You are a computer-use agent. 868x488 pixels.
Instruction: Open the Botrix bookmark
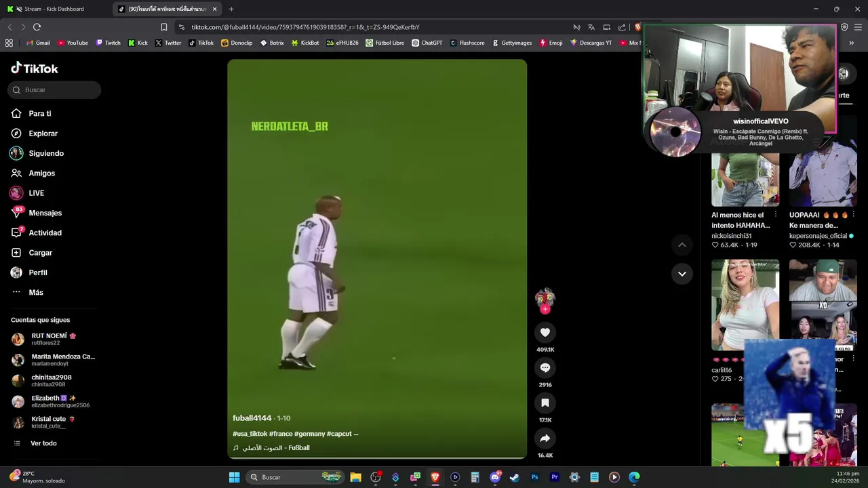[x=272, y=43]
